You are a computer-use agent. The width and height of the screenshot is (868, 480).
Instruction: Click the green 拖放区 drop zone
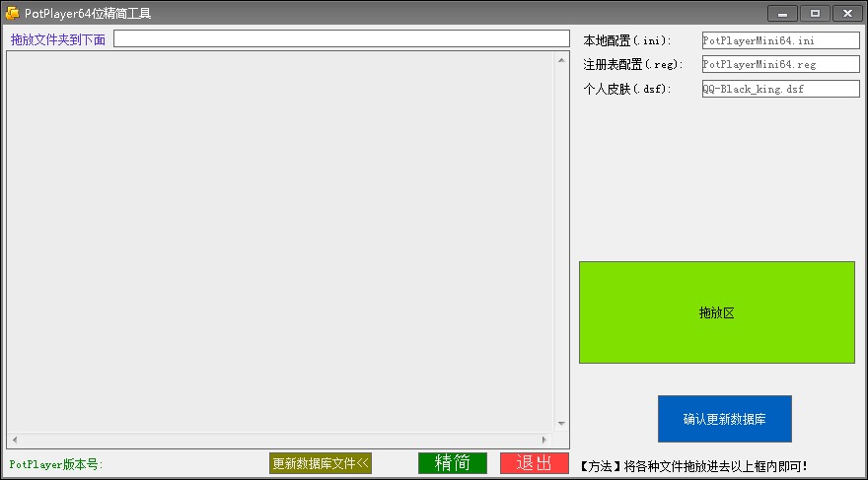click(x=716, y=312)
